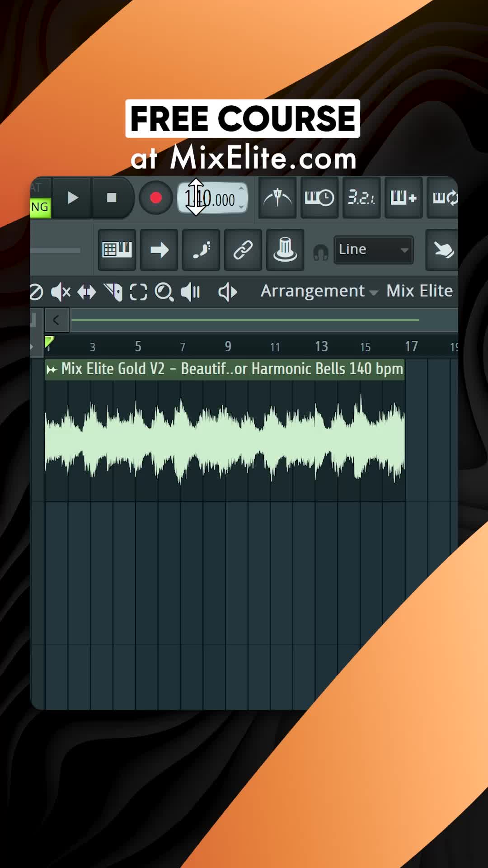This screenshot has width=488, height=868.
Task: Click the slider left of the piano-roll icon
Action: (x=55, y=250)
